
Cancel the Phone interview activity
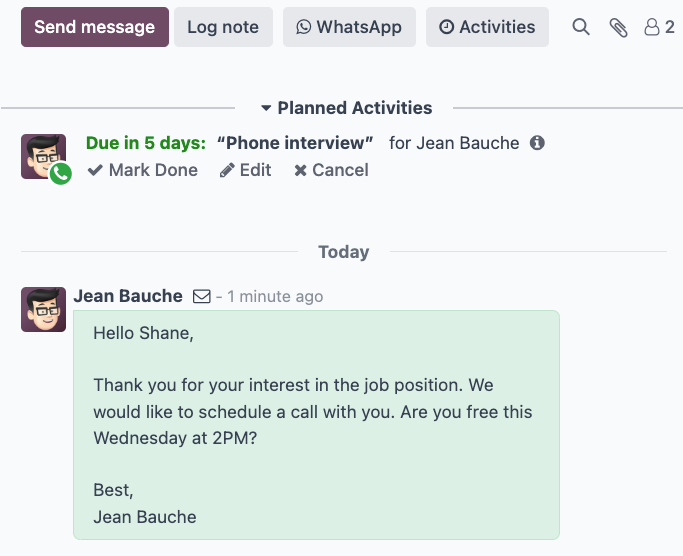331,170
